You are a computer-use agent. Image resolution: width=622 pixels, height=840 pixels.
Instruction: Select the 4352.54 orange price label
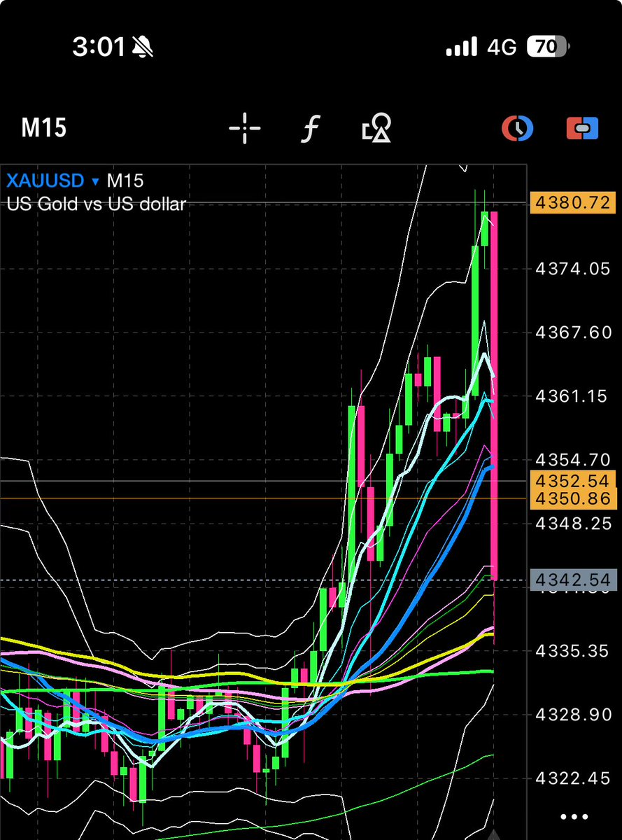click(x=573, y=481)
